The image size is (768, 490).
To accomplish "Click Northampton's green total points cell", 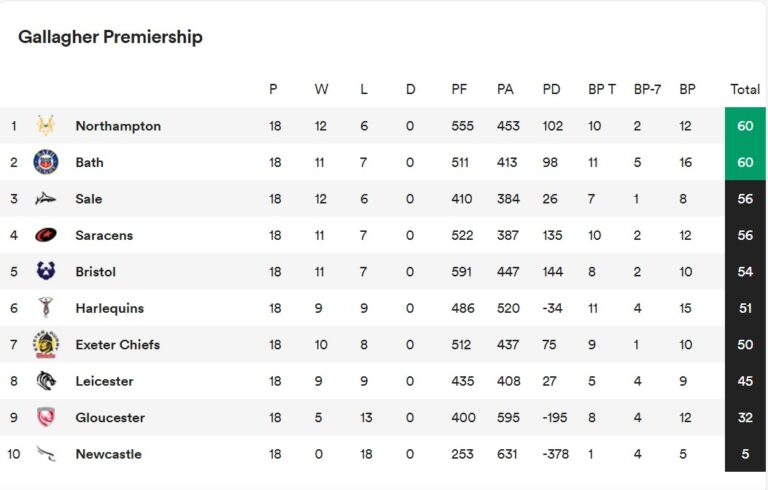I will (745, 126).
